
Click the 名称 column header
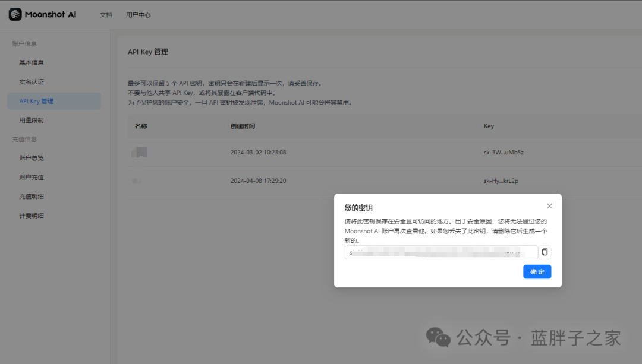[141, 126]
